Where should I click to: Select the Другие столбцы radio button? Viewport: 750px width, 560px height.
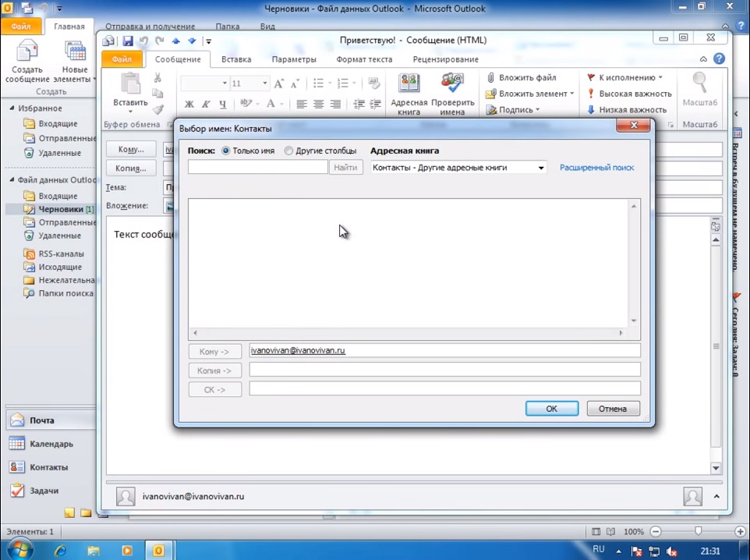(x=288, y=151)
